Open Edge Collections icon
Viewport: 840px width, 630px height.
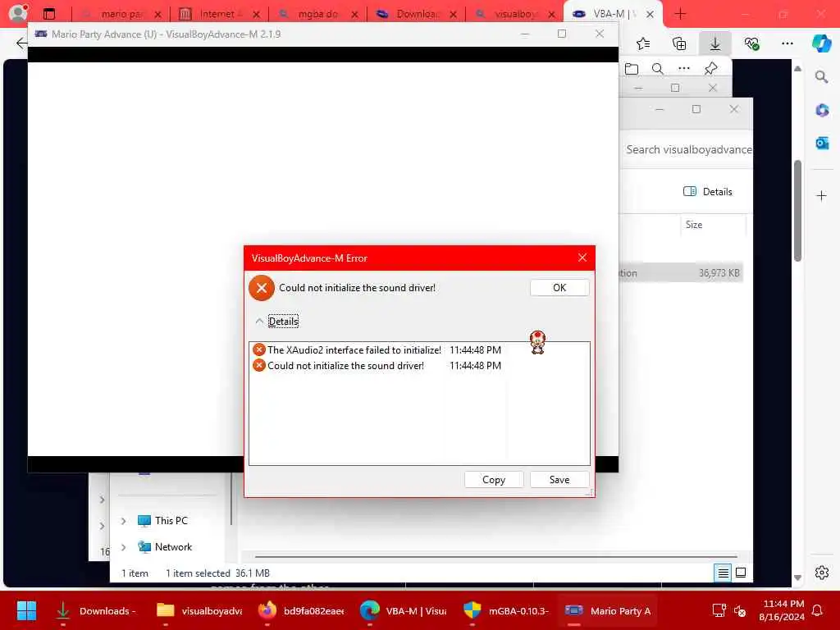tap(678, 43)
